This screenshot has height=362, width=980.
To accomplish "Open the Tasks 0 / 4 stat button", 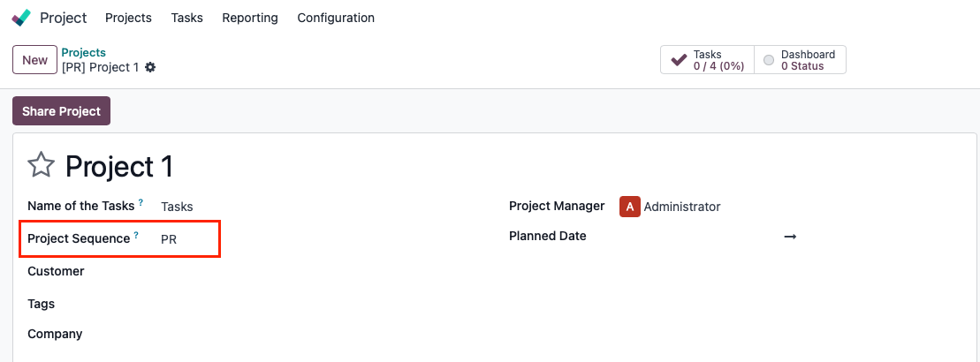I will [707, 60].
